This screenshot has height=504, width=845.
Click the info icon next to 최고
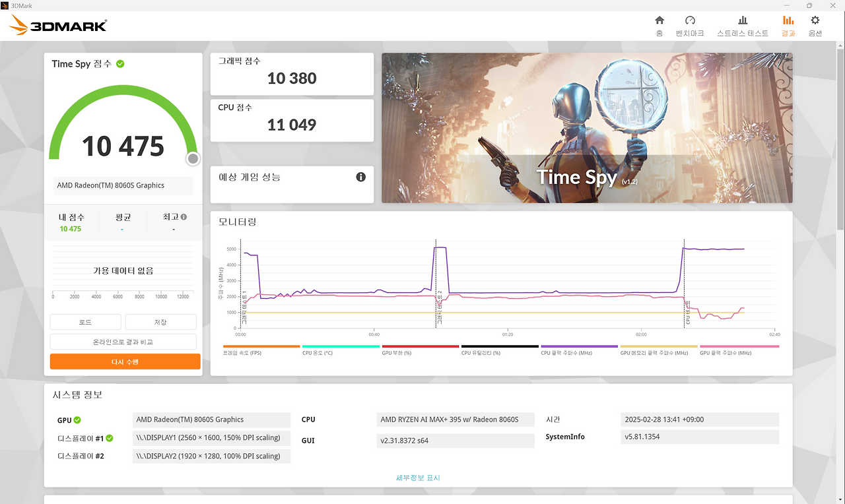[184, 216]
